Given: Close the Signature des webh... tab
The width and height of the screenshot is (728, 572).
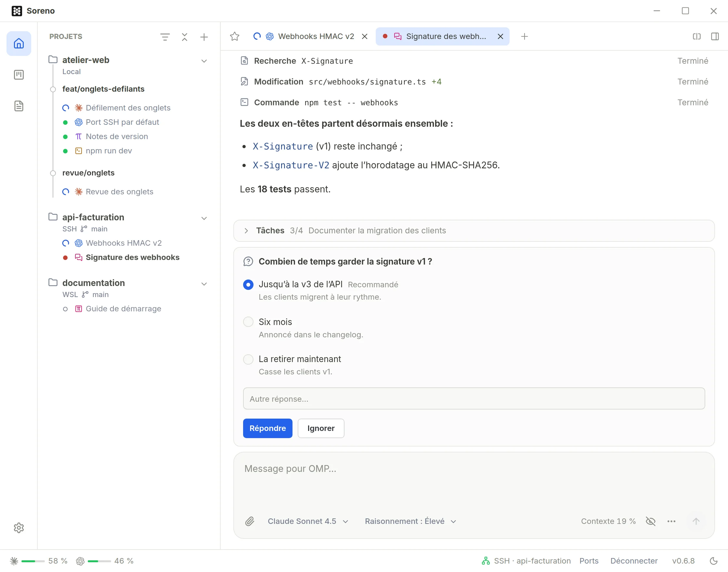Looking at the screenshot, I should [500, 36].
